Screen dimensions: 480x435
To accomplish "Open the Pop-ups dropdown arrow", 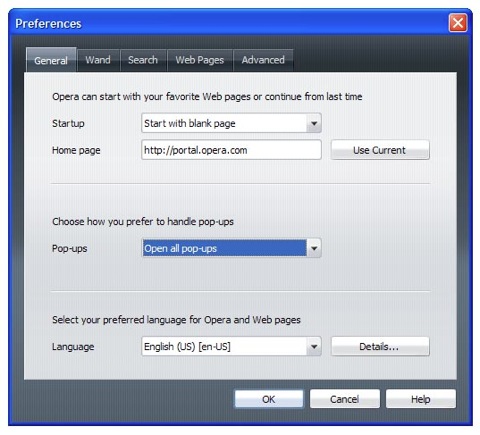I will (x=314, y=248).
